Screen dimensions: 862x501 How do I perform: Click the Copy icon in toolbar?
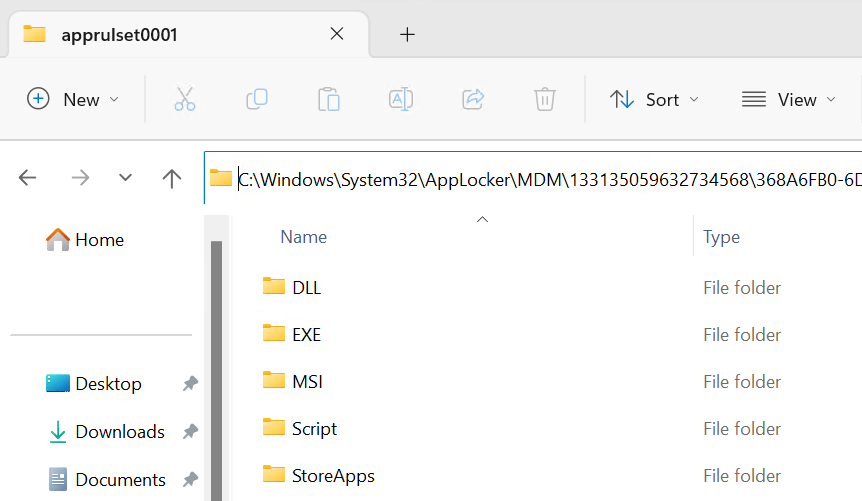[x=257, y=99]
